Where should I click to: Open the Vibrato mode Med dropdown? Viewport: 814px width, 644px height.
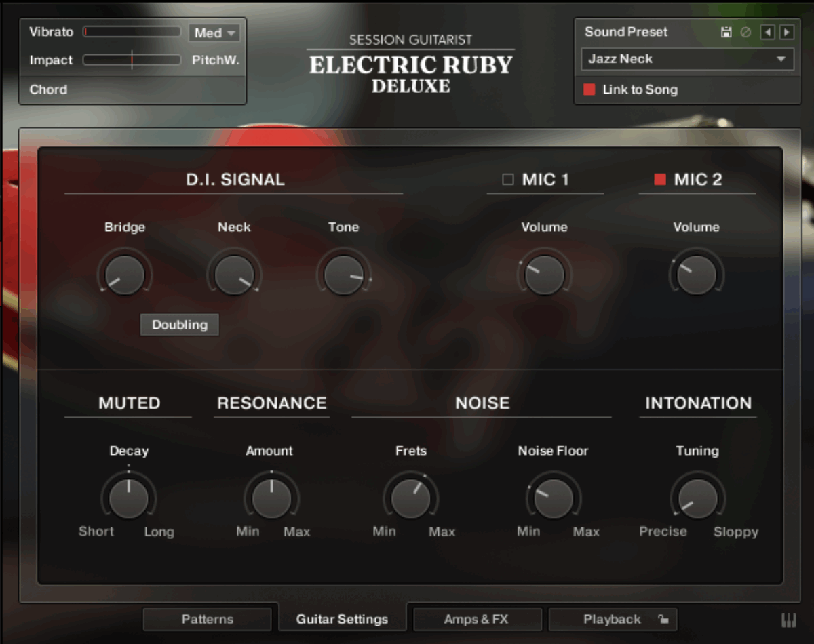(214, 32)
